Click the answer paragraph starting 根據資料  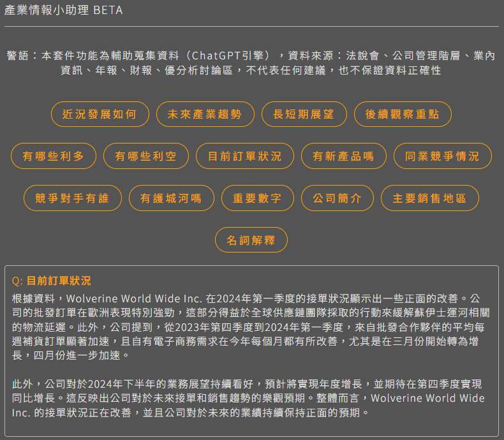coord(251,327)
